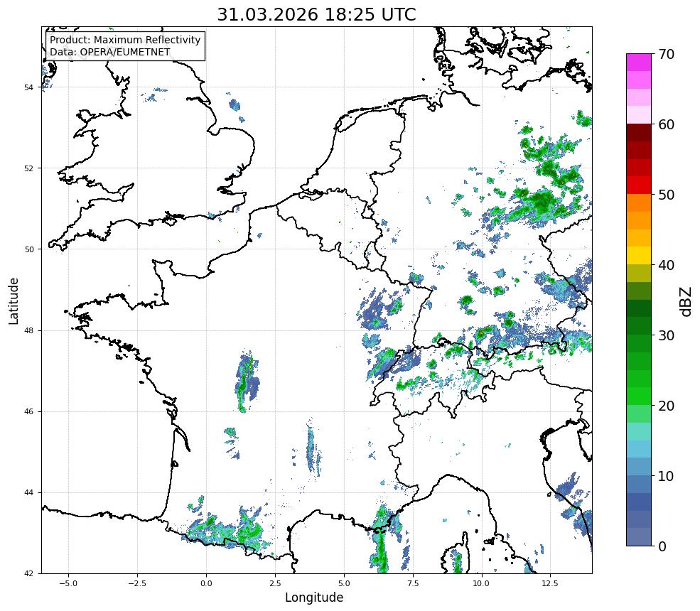Click the strong green echo over eastern Germany
The image size is (700, 611).
tap(542, 201)
